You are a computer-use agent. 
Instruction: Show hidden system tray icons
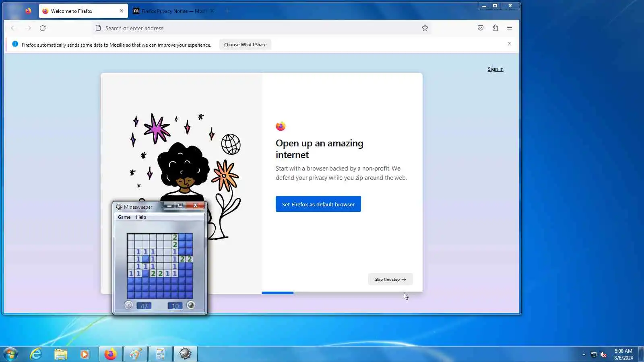pos(584,354)
